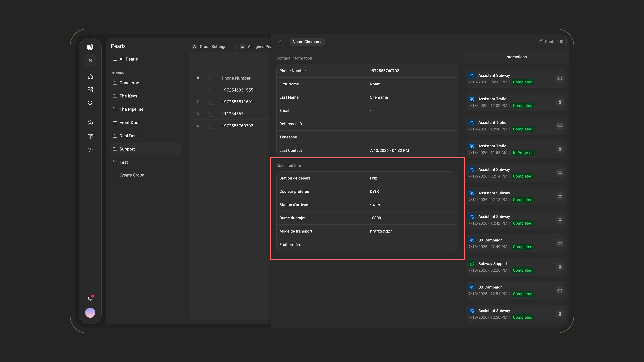
Task: Close the Noam Chemama contact panel
Action: 279,42
